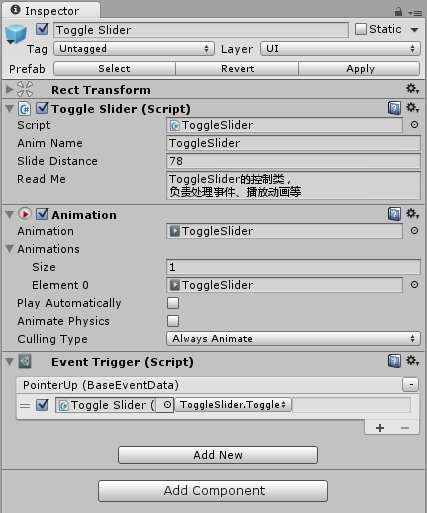Open the Culling Type dropdown
Viewport: 427px width, 513px height.
coord(293,339)
